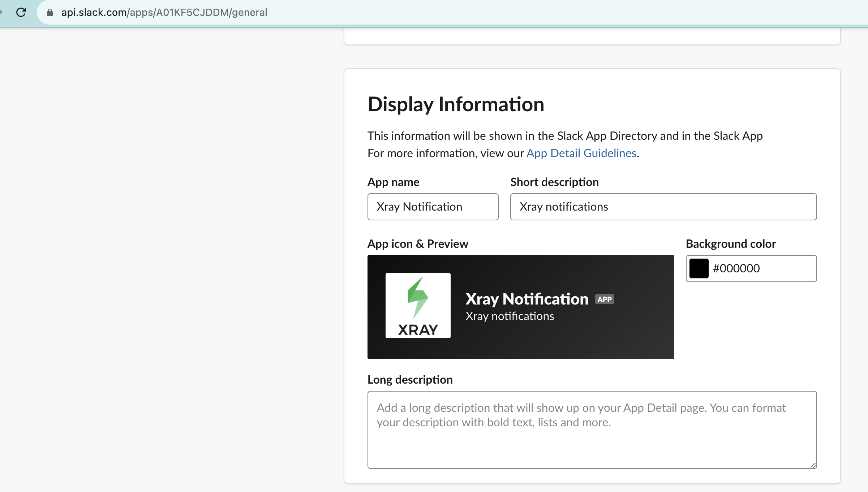Click the APP badge in the preview

605,299
